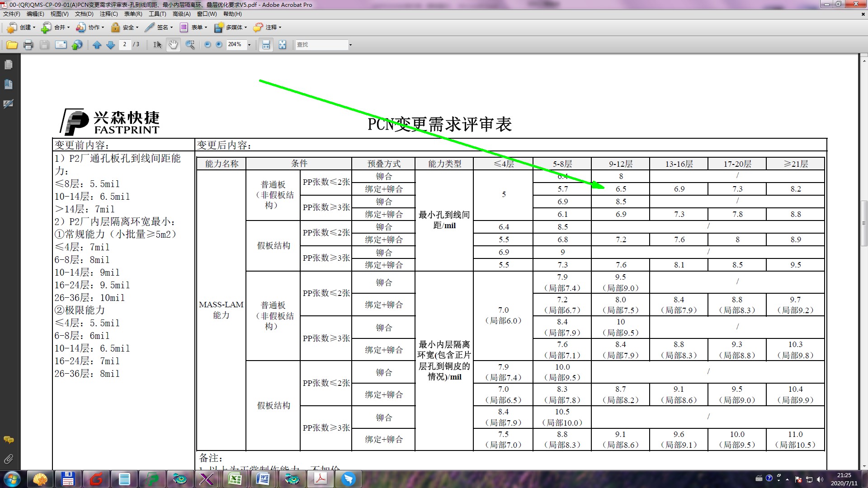The height and width of the screenshot is (488, 868).
Task: Choose the Select tool cursor icon
Action: coord(157,45)
